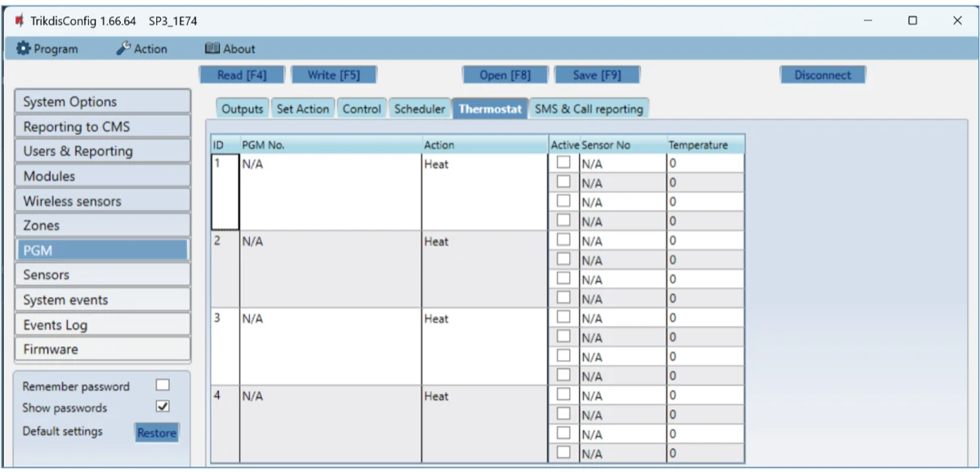The width and height of the screenshot is (980, 472).
Task: Click first Temperature field for thermostat 1
Action: tap(705, 163)
